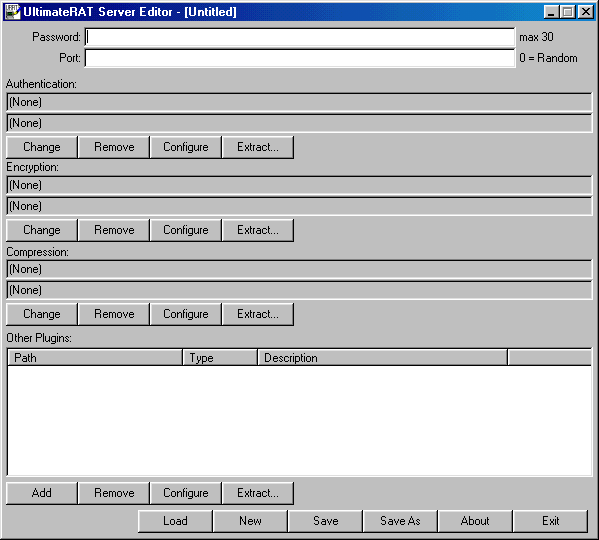Click the Save As button
The image size is (599, 540).
400,521
